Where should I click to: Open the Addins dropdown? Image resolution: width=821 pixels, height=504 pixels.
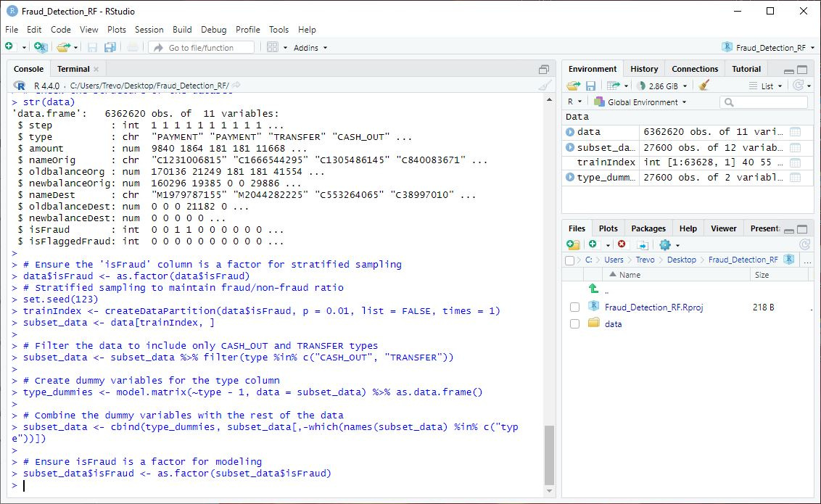tap(310, 48)
